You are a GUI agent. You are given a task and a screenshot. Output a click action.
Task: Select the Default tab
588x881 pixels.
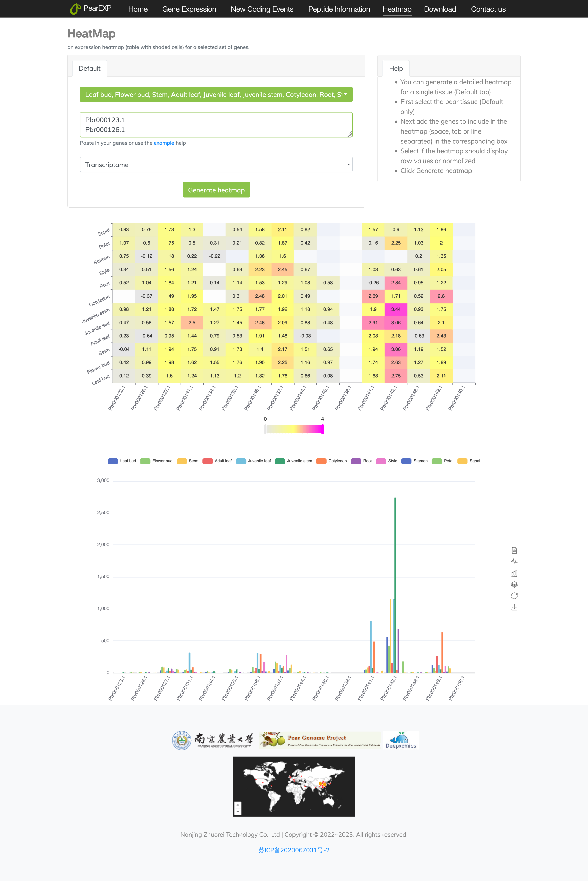tap(89, 68)
